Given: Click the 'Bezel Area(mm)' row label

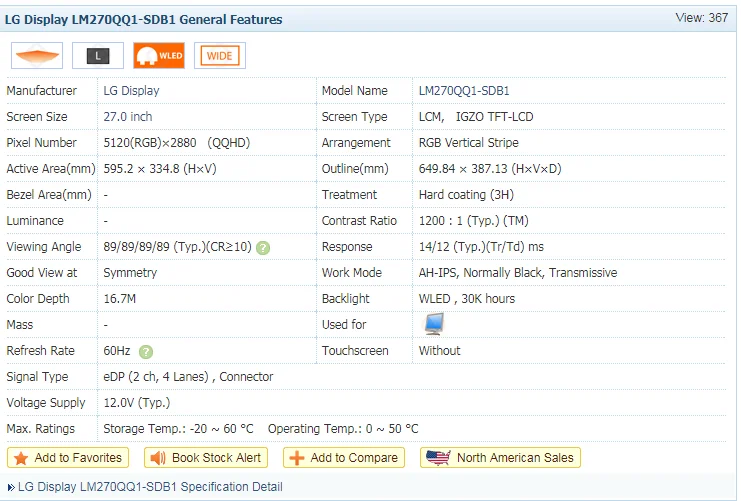Looking at the screenshot, I should 49,195.
